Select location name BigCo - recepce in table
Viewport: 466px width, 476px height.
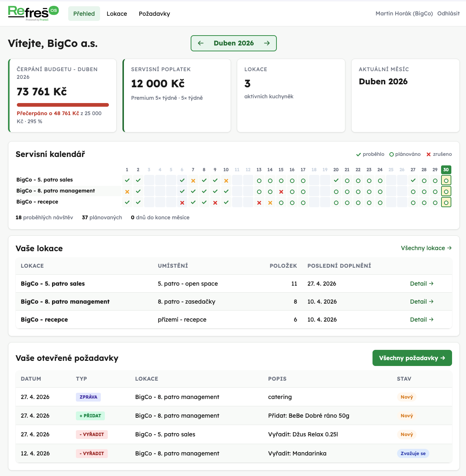point(44,319)
